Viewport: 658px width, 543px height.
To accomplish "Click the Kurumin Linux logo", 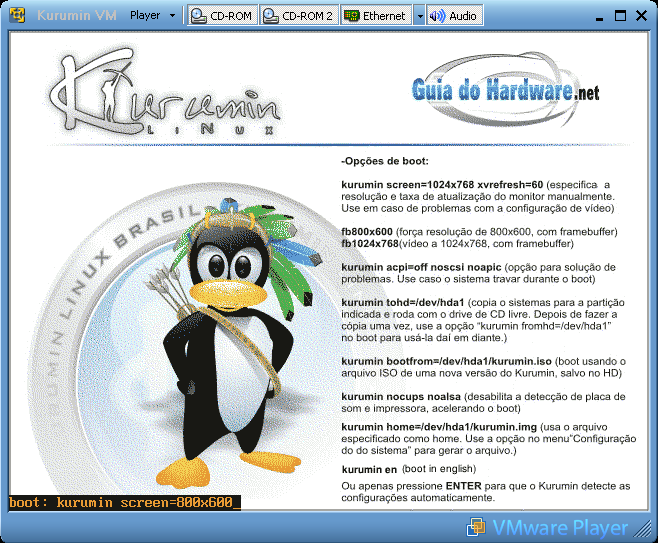I will point(164,91).
